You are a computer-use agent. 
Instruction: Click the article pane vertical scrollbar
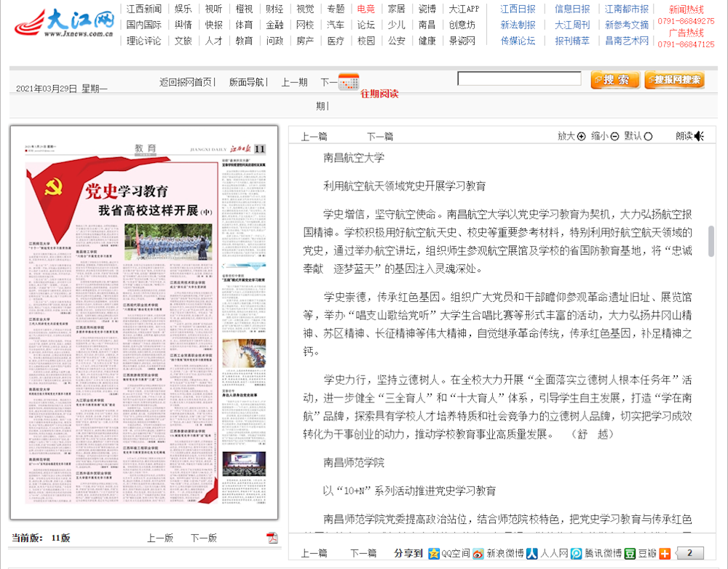pyautogui.click(x=711, y=240)
